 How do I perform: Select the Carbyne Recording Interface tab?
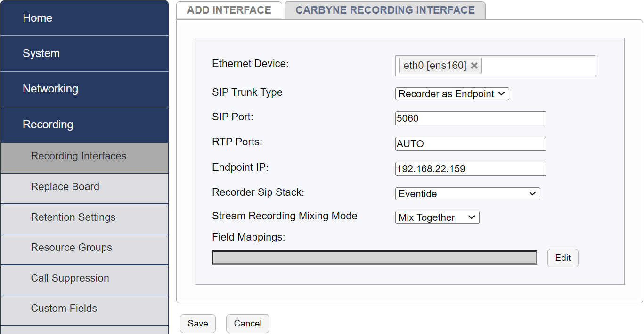(x=385, y=10)
